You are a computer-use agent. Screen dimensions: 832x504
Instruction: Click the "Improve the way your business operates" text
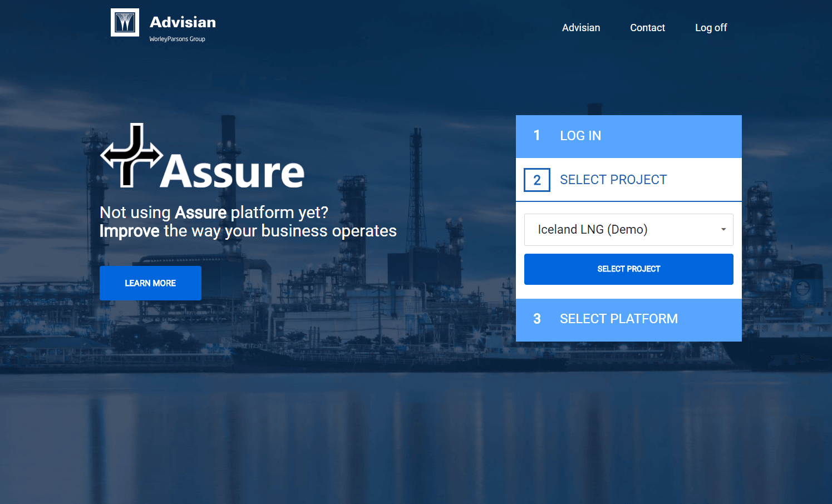coord(248,231)
